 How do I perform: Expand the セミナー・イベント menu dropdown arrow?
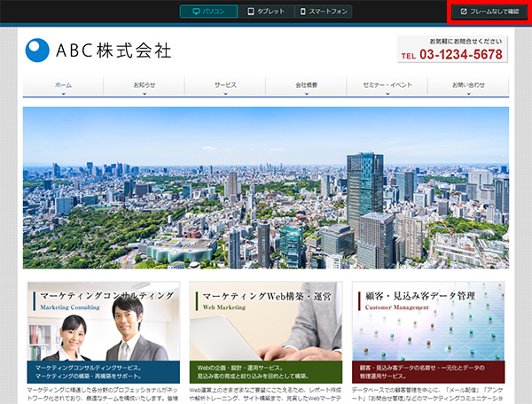click(x=387, y=92)
